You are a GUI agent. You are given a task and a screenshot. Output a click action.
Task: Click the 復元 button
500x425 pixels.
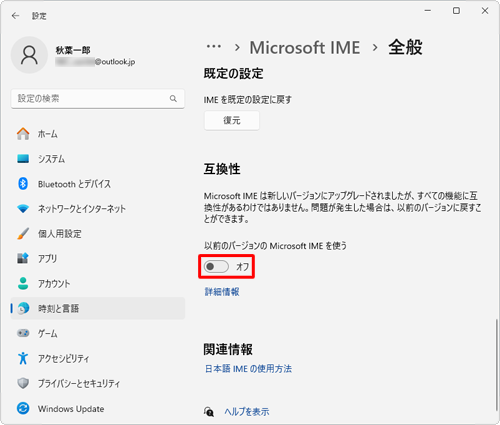click(x=232, y=120)
